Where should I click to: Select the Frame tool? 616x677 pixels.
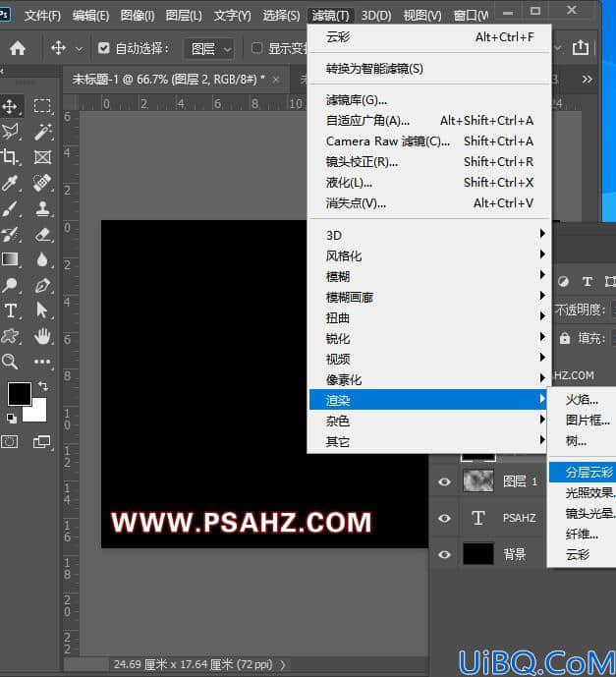pyautogui.click(x=42, y=157)
